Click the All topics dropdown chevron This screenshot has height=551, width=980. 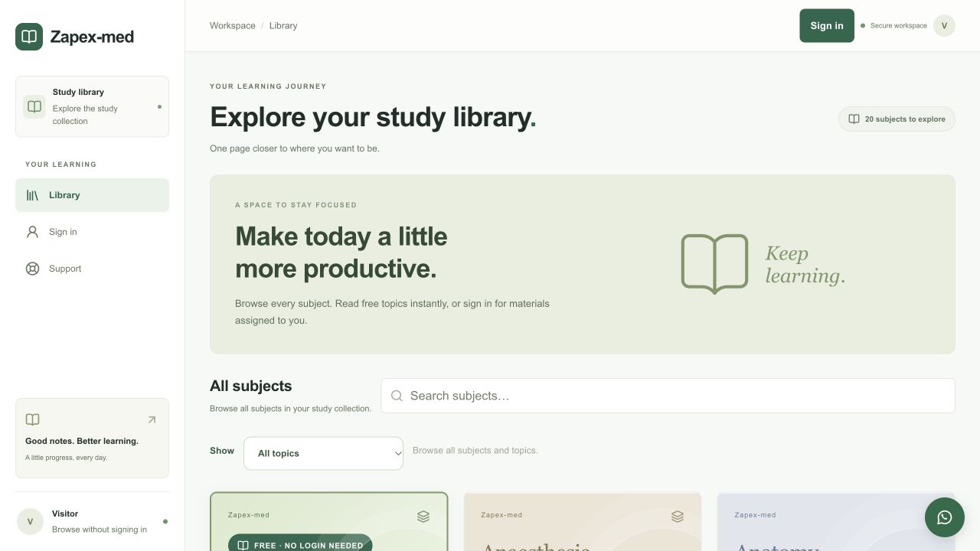[x=397, y=454]
